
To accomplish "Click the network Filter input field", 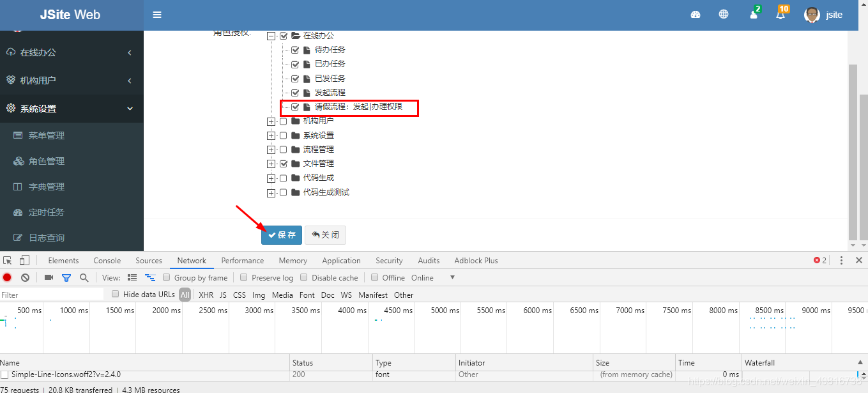I will point(52,295).
